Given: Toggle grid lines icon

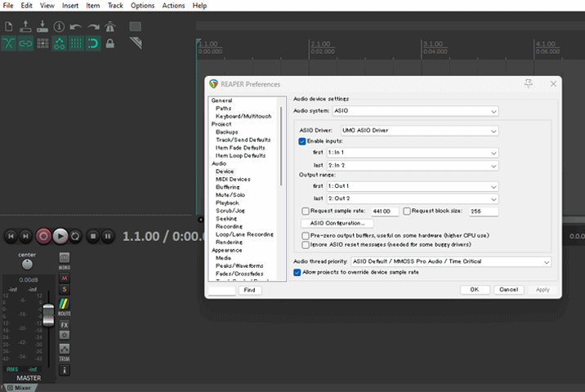Looking at the screenshot, I should pos(76,43).
